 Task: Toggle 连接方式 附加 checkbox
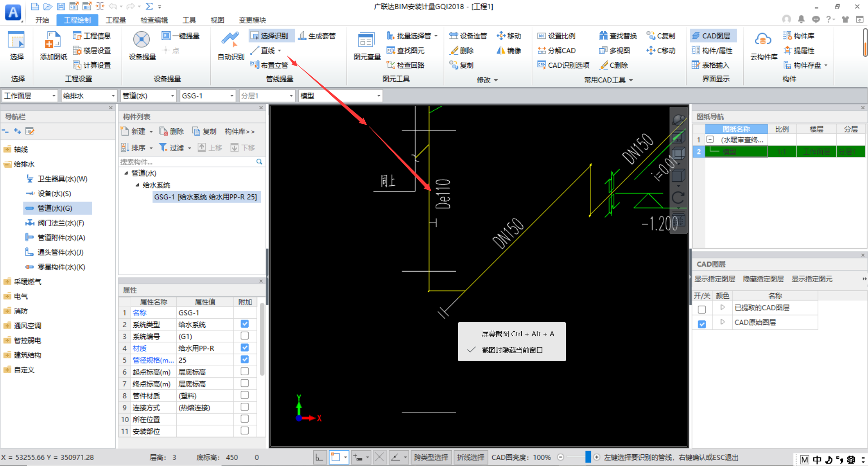(x=245, y=407)
